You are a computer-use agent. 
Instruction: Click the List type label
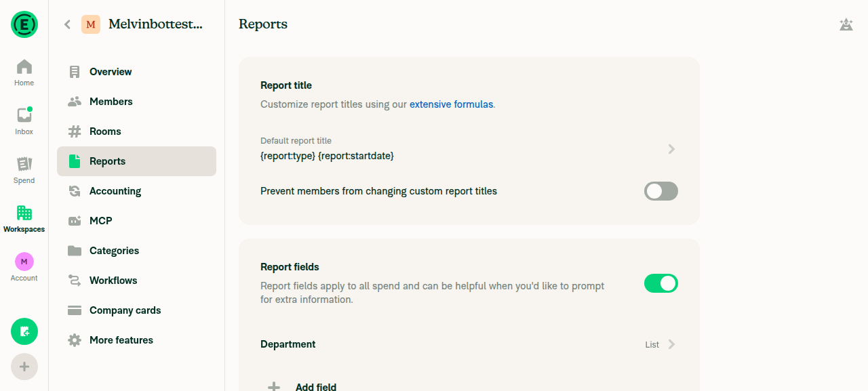click(x=652, y=345)
